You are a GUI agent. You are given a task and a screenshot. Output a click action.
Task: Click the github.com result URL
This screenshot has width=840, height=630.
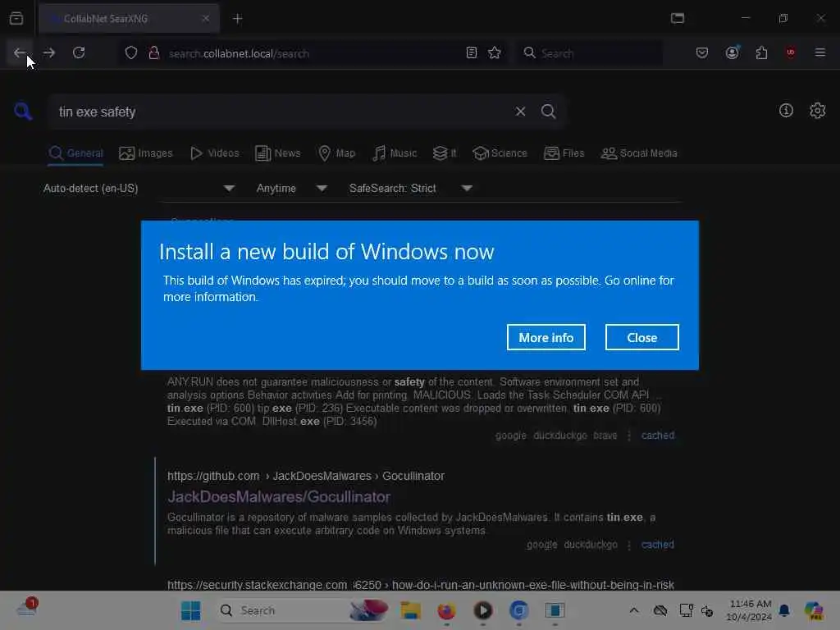[306, 476]
